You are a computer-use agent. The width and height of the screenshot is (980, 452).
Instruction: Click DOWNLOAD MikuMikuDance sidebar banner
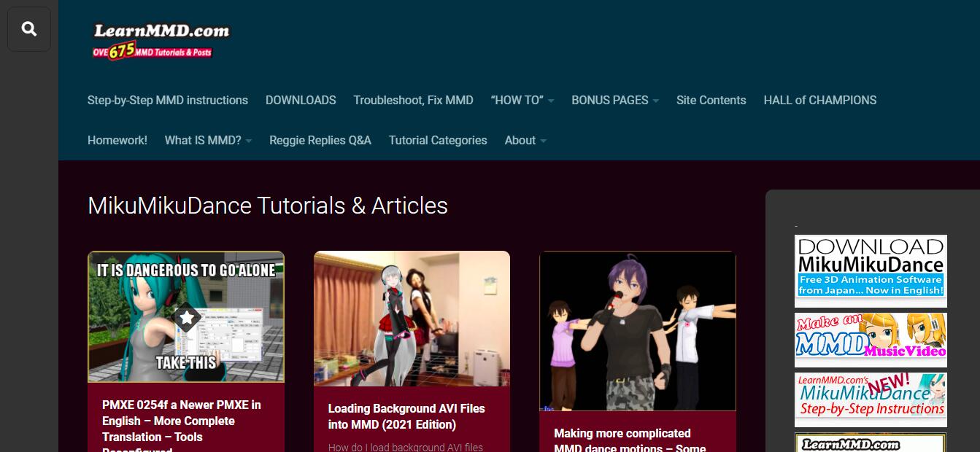[871, 270]
